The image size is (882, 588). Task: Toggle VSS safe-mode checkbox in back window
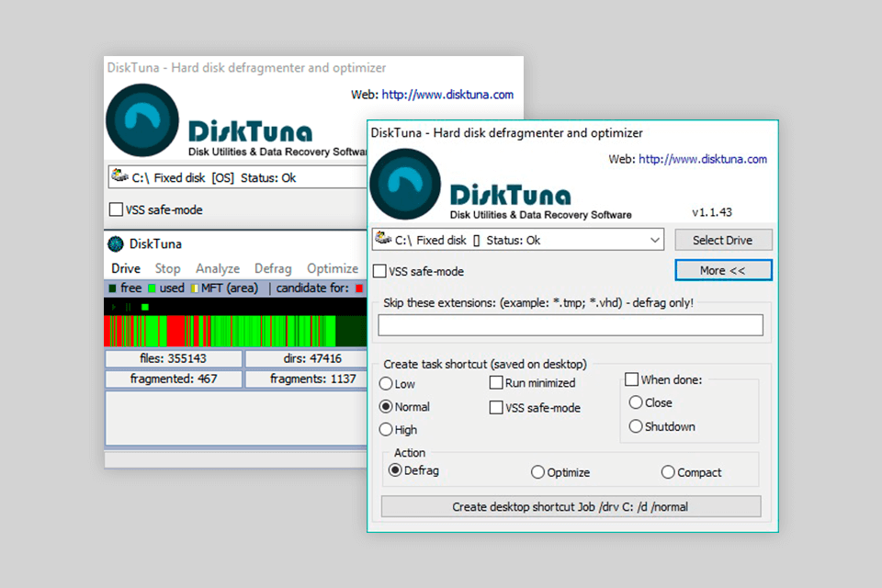[116, 209]
